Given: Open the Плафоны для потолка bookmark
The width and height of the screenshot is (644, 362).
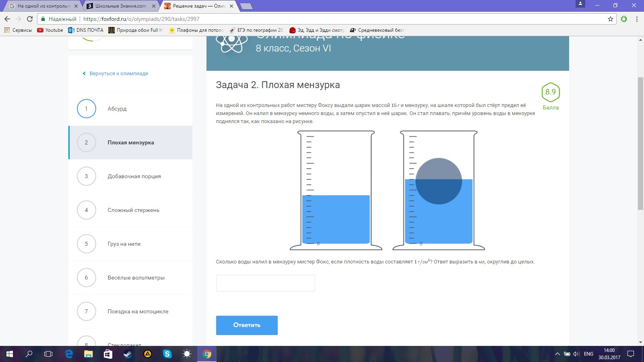Looking at the screenshot, I should 196,30.
